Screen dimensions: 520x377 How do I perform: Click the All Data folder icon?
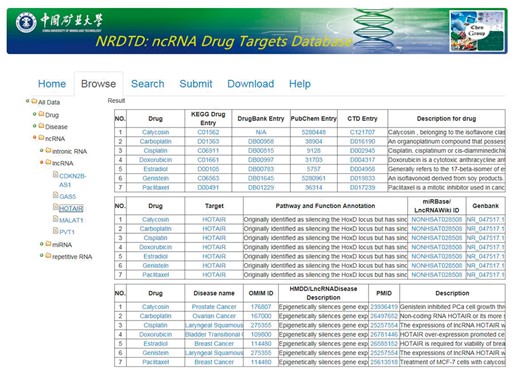tap(34, 101)
